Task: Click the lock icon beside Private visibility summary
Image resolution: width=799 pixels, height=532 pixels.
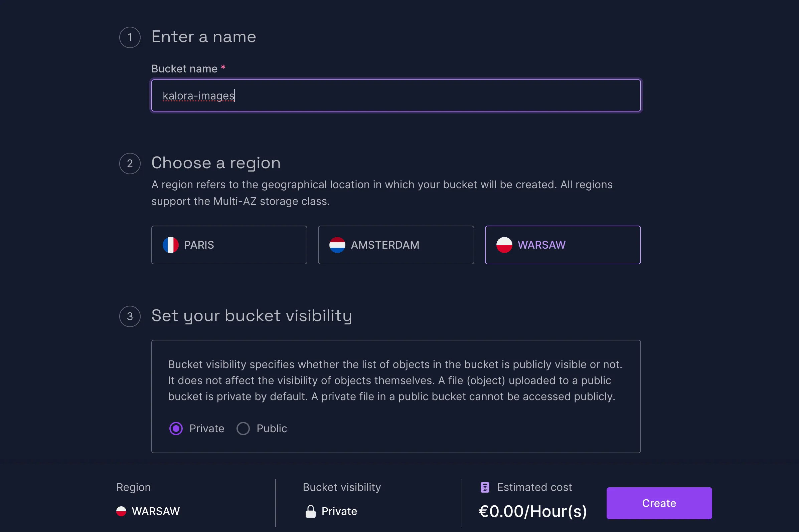Action: (310, 511)
